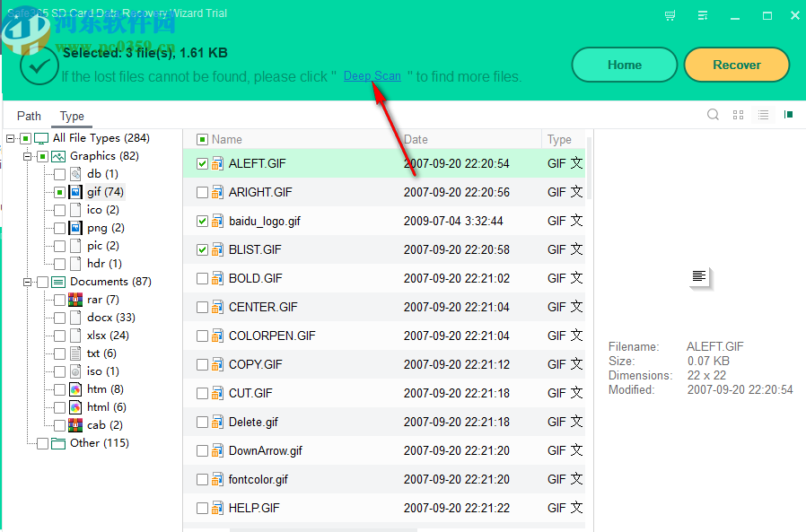Expand the Documents tree node
Screen dimensions: 806x532
point(27,281)
